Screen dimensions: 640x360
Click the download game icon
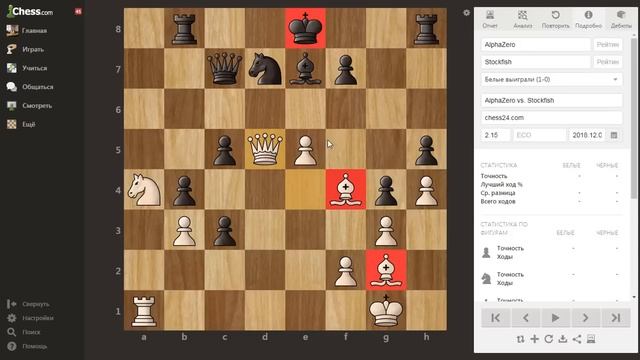[563, 339]
